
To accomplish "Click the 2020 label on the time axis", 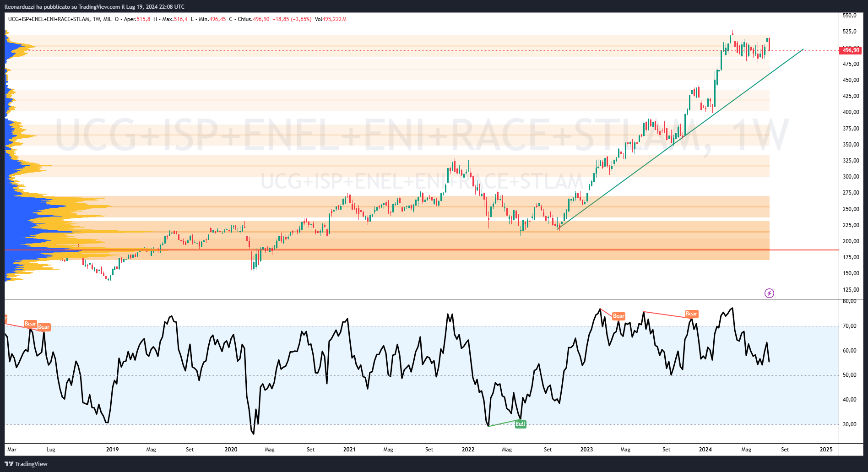I will tap(231, 450).
